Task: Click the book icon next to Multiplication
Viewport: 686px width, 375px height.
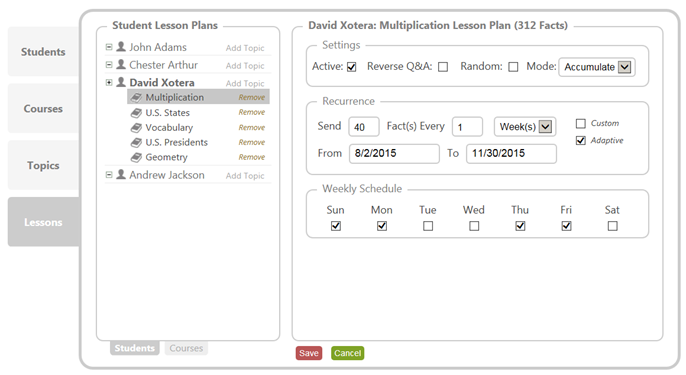Action: point(136,97)
